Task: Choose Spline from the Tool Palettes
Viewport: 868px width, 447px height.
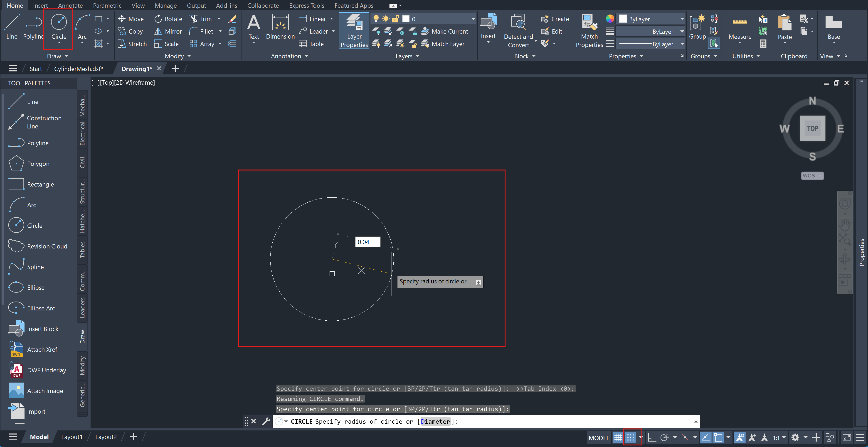Action: click(x=26, y=267)
